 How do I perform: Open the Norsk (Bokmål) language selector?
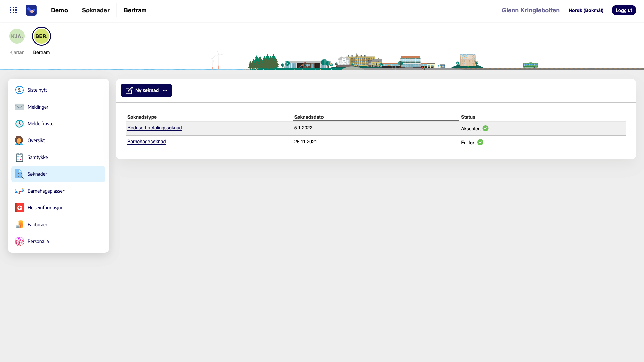click(x=586, y=10)
